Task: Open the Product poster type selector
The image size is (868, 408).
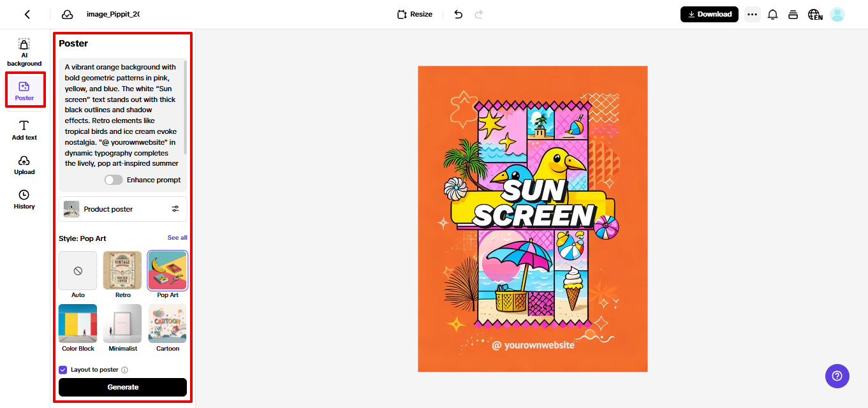Action: click(x=122, y=209)
